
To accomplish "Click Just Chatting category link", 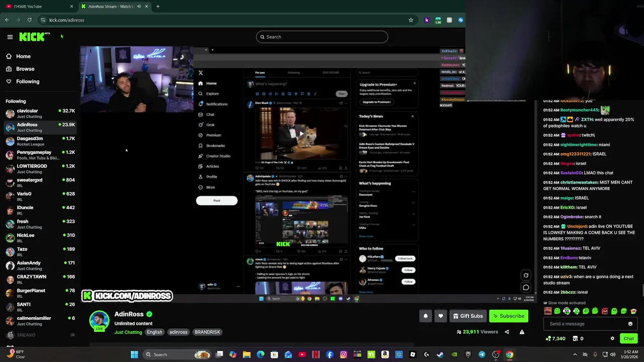I will pyautogui.click(x=128, y=332).
